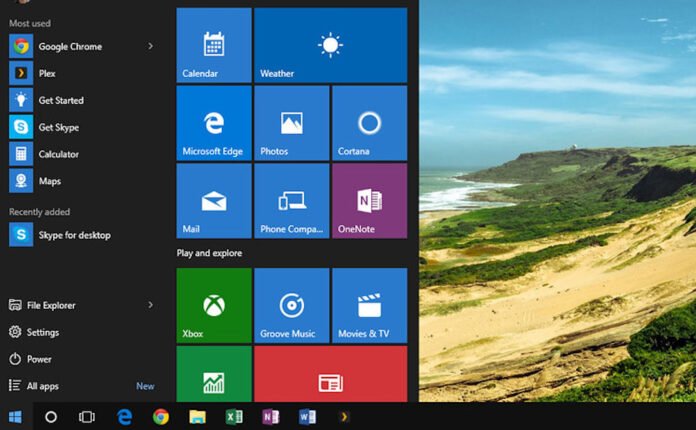Open the red News tile
Image resolution: width=696 pixels, height=430 pixels.
[331, 374]
